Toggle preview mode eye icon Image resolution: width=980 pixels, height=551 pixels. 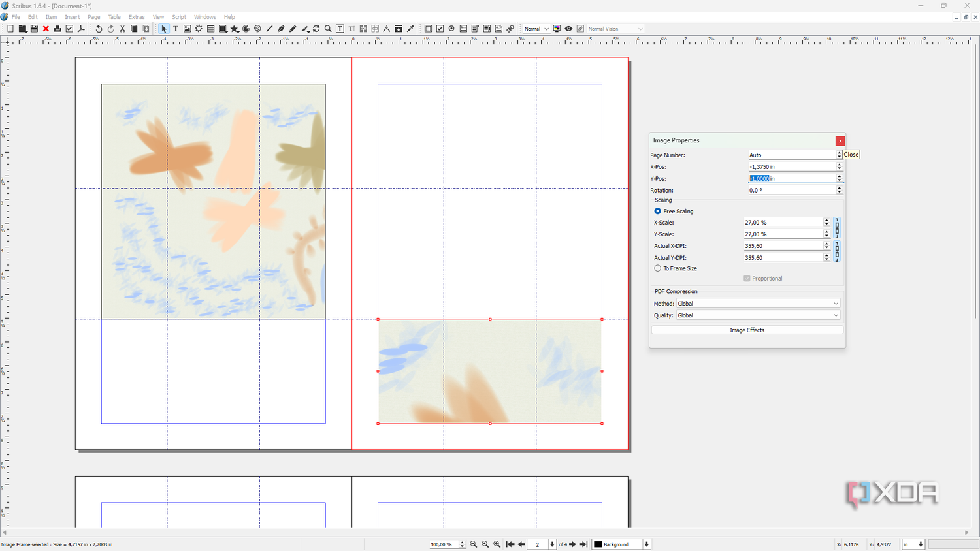tap(569, 29)
